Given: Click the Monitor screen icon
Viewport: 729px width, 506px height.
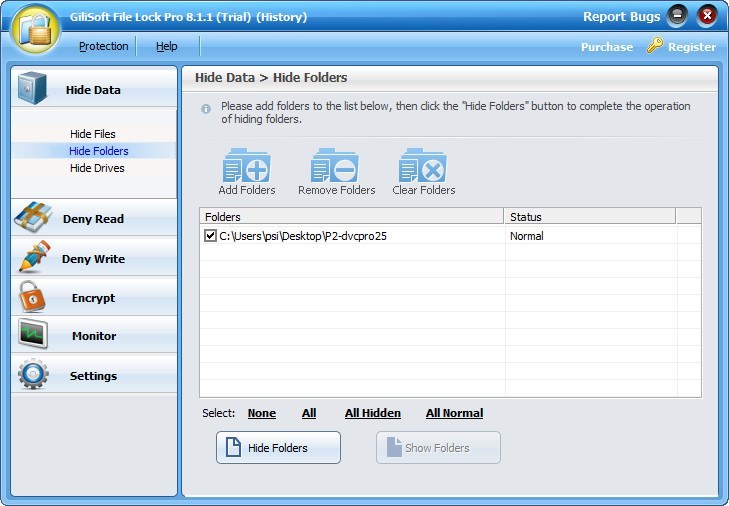Looking at the screenshot, I should [33, 334].
